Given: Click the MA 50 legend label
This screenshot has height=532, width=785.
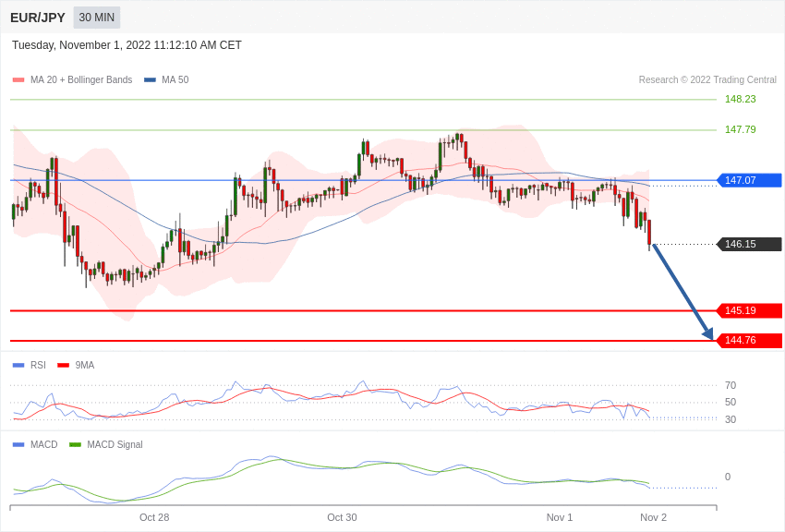Looking at the screenshot, I should 175,79.
